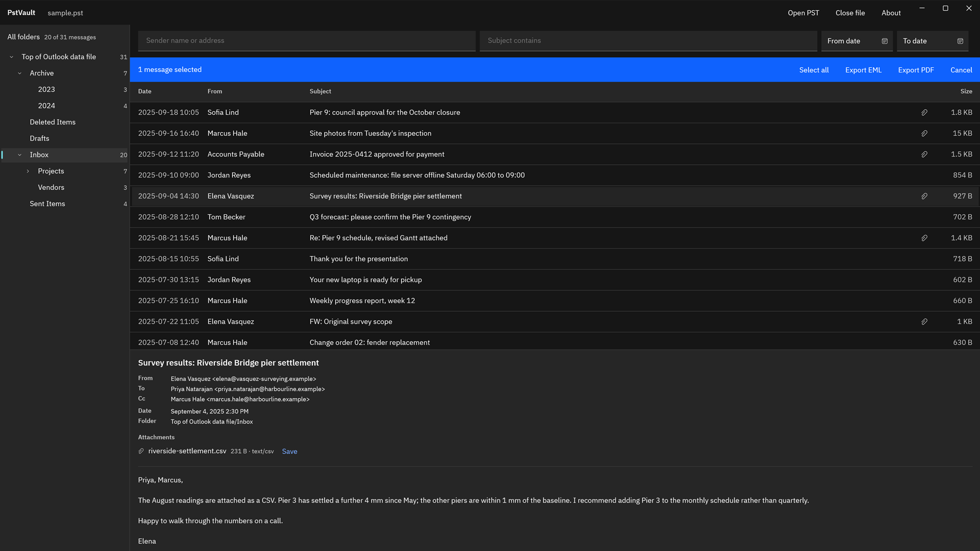
Task: Open the To date calendar picker icon
Action: coord(960,41)
